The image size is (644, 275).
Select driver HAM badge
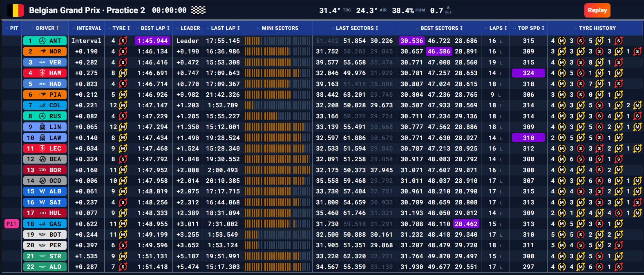45,73
